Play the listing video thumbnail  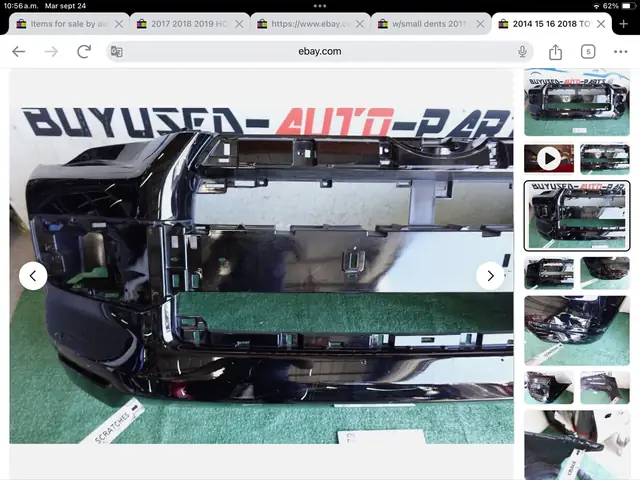point(549,158)
